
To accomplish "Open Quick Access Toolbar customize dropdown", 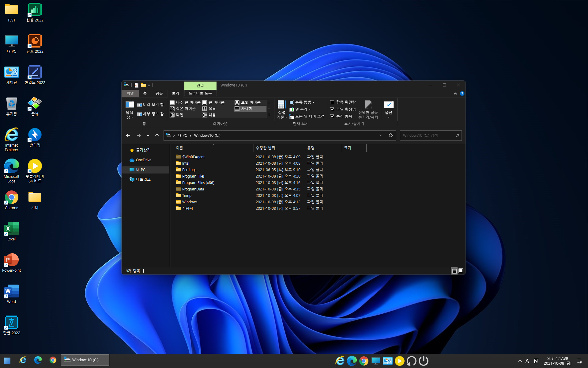I will [x=149, y=86].
